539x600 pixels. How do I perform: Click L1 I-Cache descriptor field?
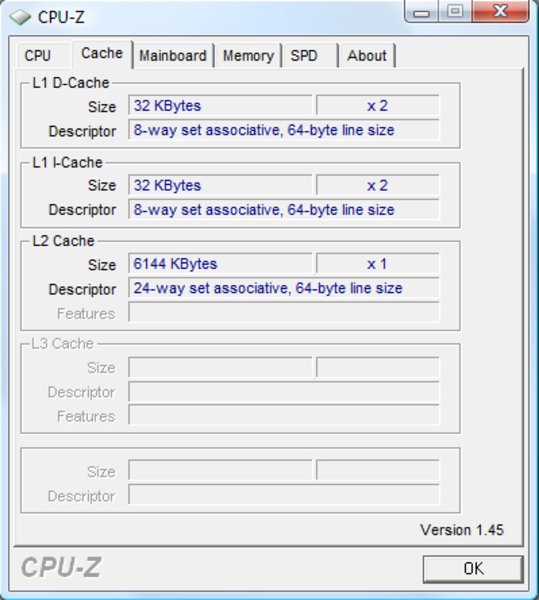(x=283, y=210)
